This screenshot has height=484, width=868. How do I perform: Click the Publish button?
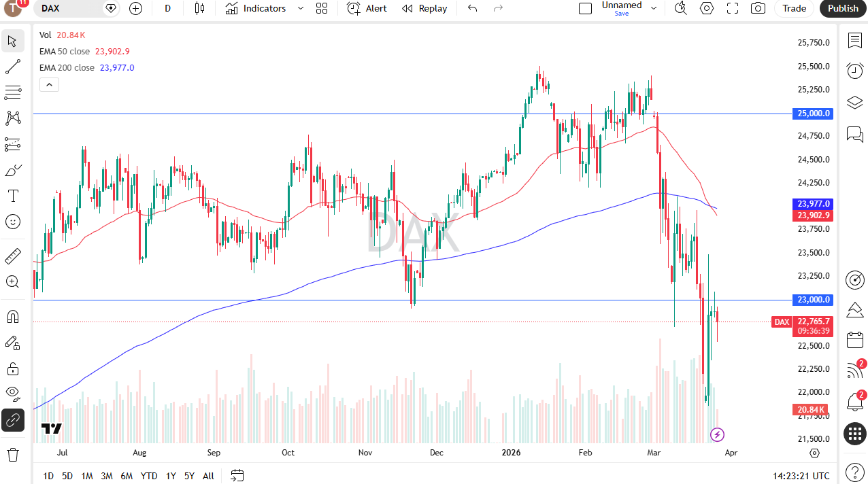pos(842,8)
